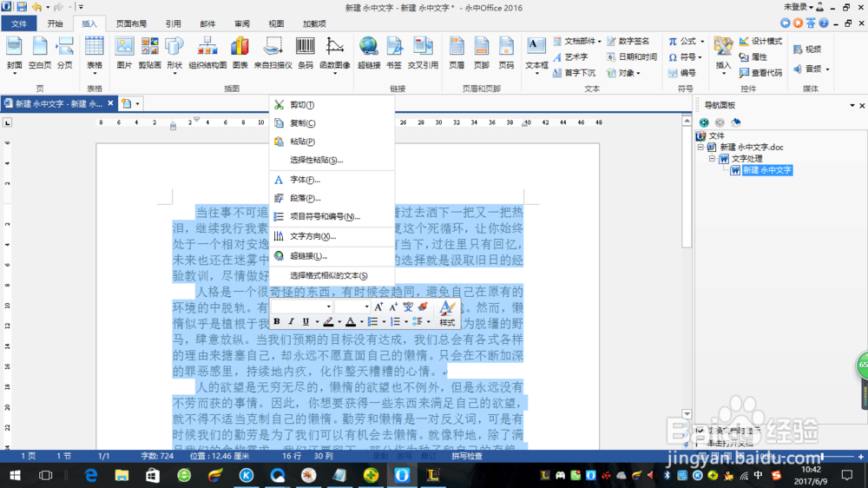Screen dimensions: 868x488
Task: Click the 样式 styles button
Action: point(447,313)
